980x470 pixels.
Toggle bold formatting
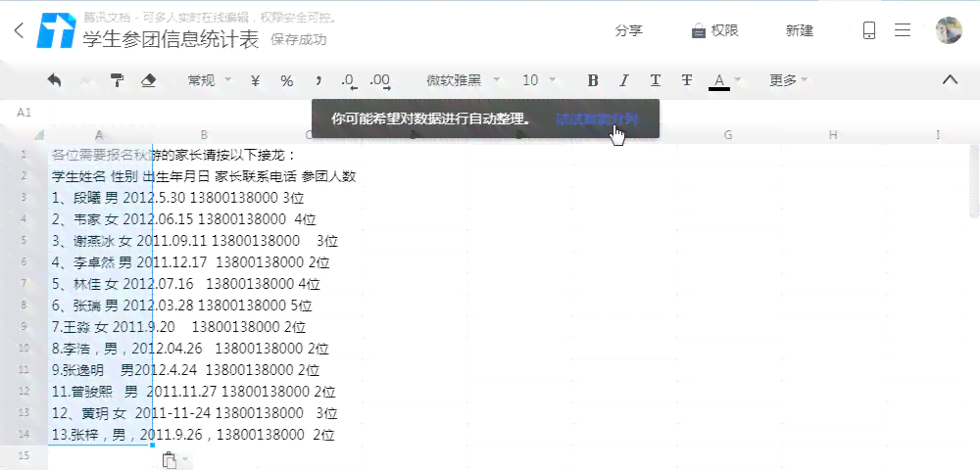(x=593, y=80)
